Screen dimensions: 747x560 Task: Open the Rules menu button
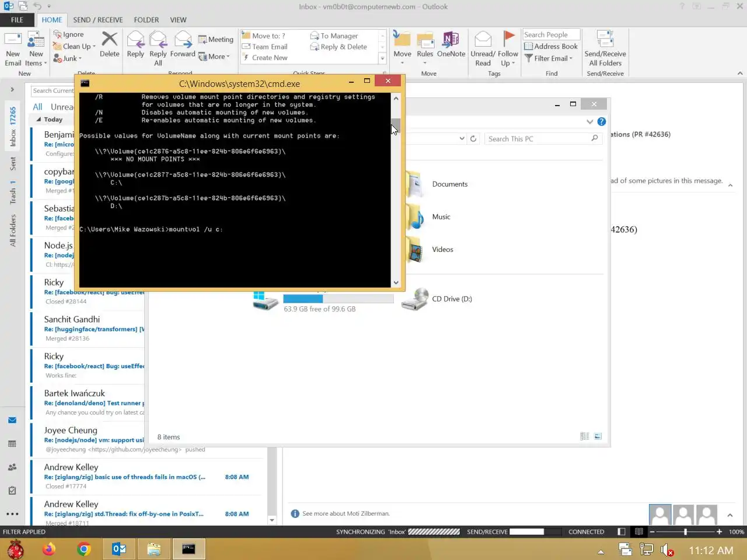click(x=425, y=49)
